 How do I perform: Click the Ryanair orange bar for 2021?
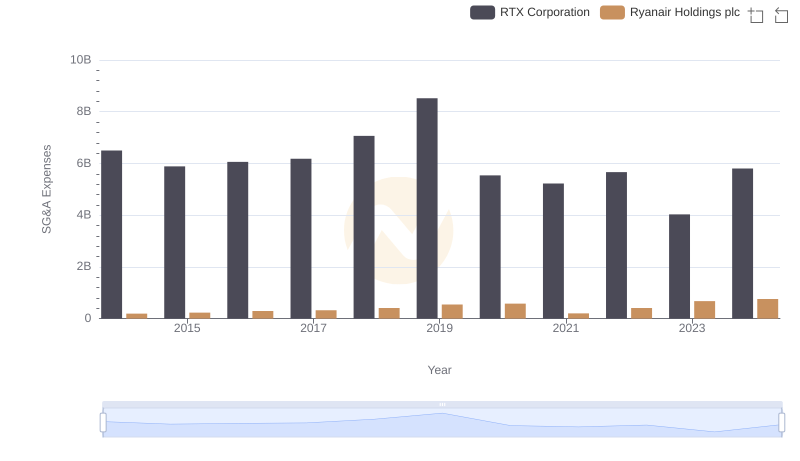(x=579, y=316)
